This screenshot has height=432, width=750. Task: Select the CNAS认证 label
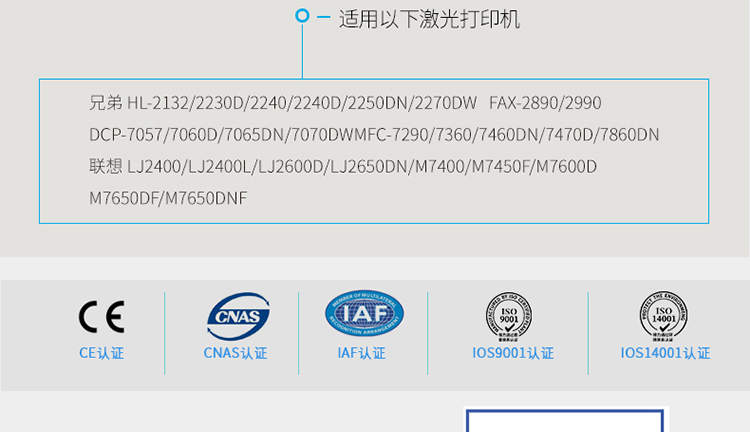(x=235, y=353)
